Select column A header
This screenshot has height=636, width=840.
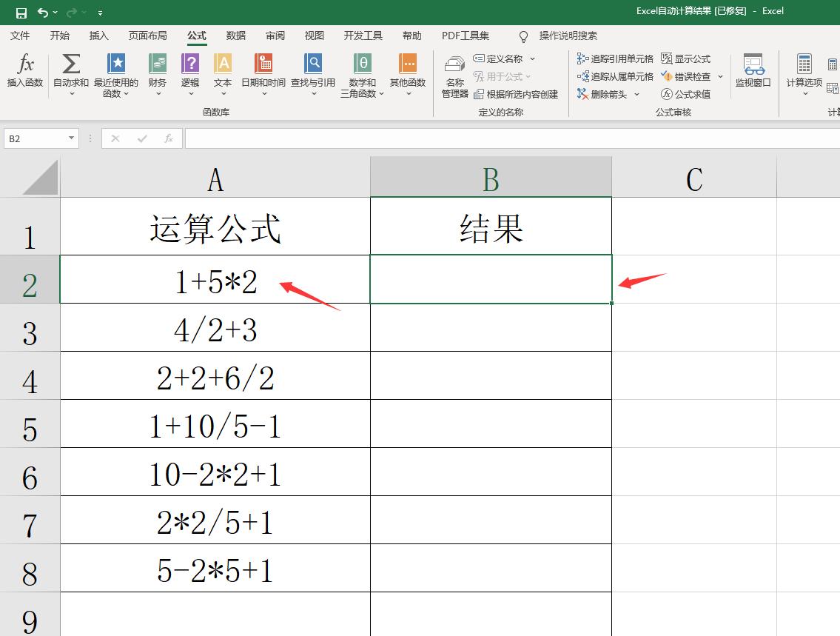point(215,178)
